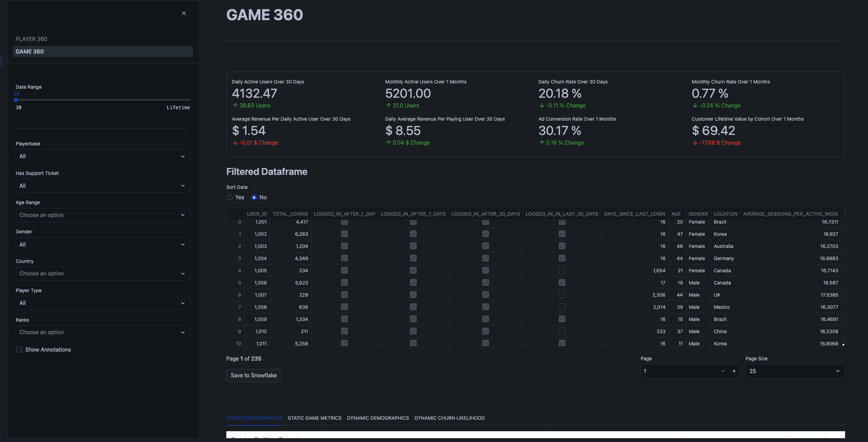Viewport: 868px width, 442px height.
Task: Select Yes under Sort Data
Action: coord(229,197)
